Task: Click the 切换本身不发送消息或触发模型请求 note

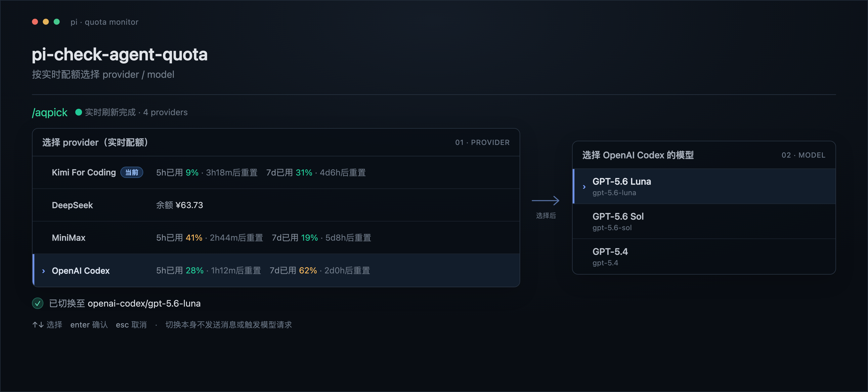Action: [228, 325]
